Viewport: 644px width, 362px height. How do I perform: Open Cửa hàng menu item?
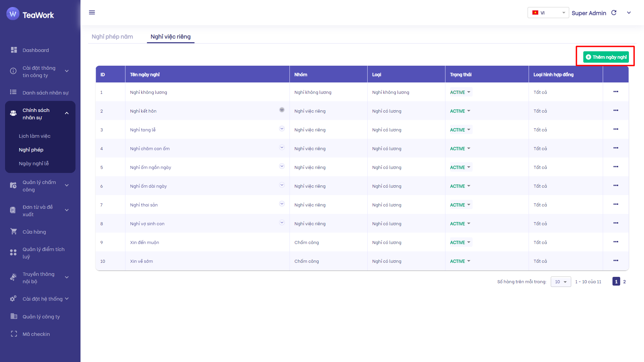[x=34, y=232]
